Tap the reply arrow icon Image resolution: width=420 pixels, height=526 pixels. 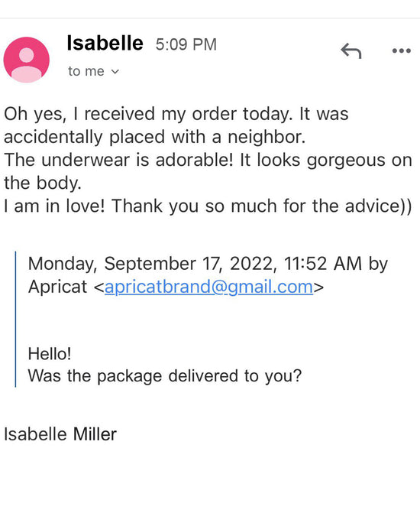[x=351, y=50]
